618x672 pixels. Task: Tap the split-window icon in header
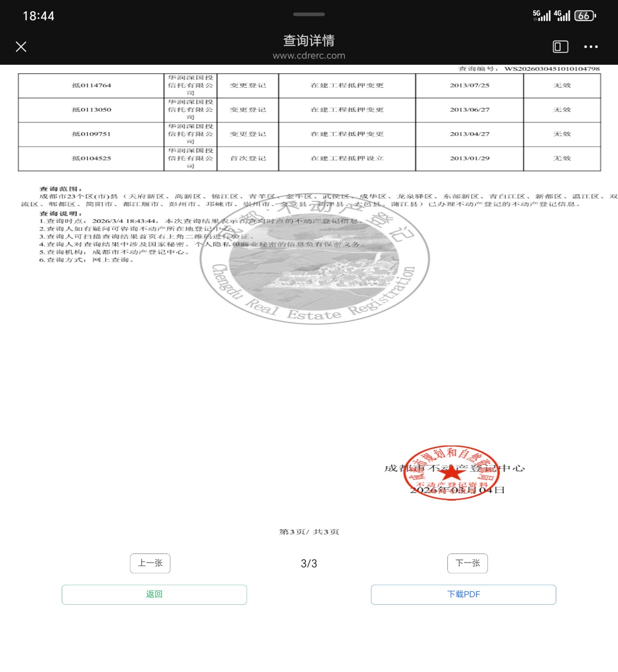click(x=560, y=47)
